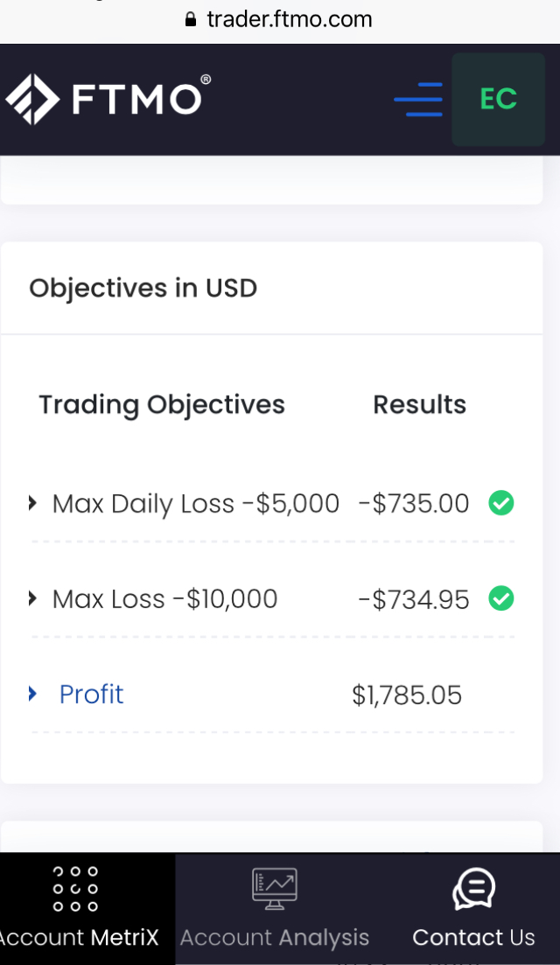Screen dimensions: 560x965
Task: Expand the Max Daily Loss arrow
Action: pos(33,503)
